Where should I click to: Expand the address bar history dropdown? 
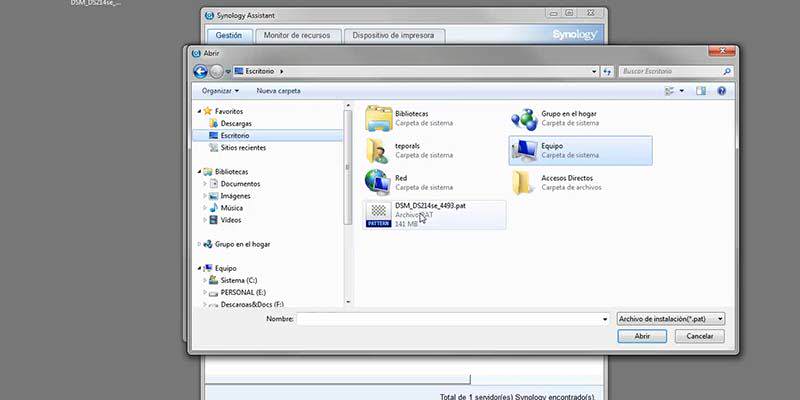click(594, 71)
